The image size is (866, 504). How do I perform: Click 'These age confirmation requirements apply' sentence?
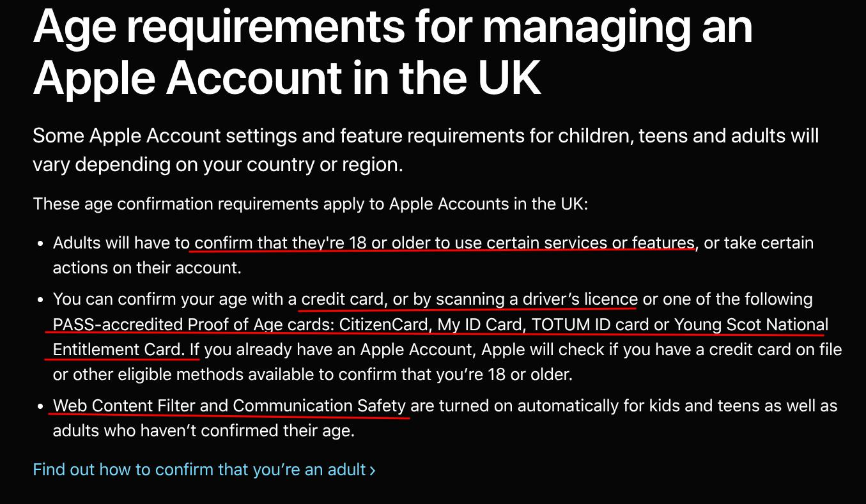[x=310, y=204]
